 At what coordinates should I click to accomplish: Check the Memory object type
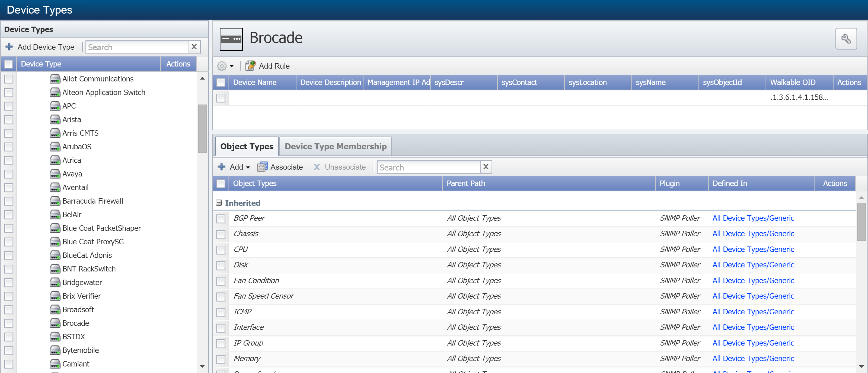pyautogui.click(x=221, y=359)
